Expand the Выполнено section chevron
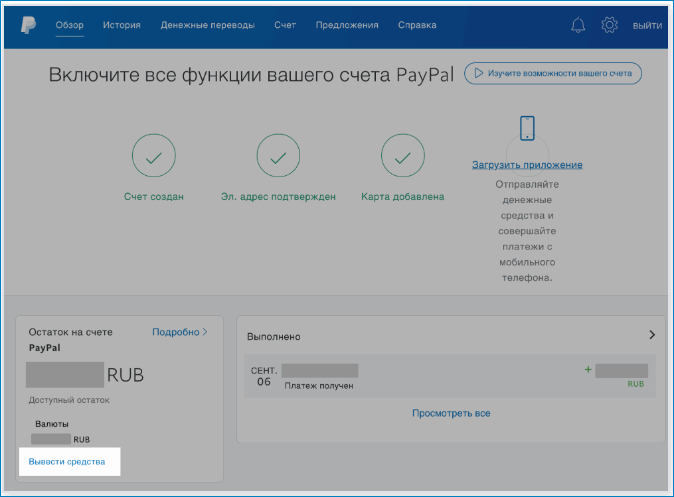 (x=652, y=335)
